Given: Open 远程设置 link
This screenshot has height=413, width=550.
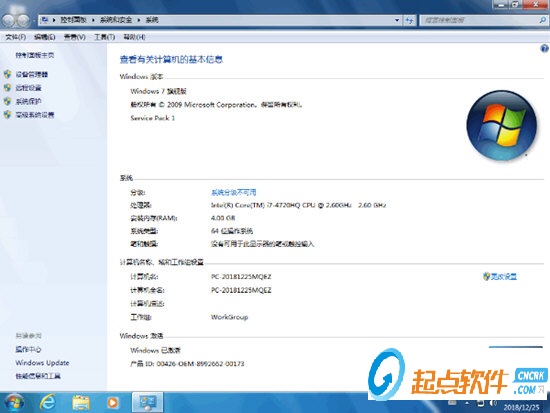Looking at the screenshot, I should pyautogui.click(x=28, y=88).
